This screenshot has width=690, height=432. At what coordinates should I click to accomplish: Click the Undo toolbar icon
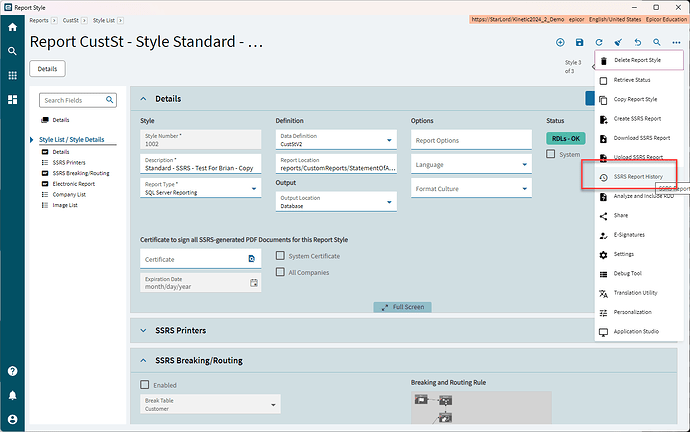[638, 42]
